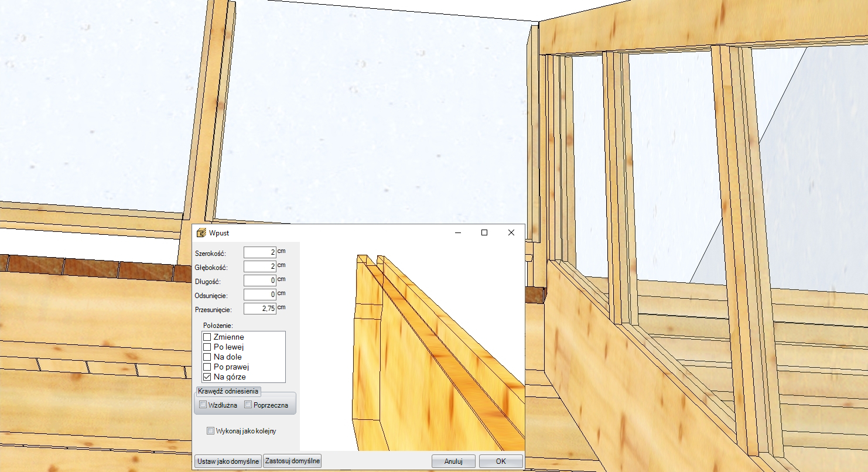Tick the Poprzeczna reference edge checkbox
This screenshot has width=868, height=472.
248,405
